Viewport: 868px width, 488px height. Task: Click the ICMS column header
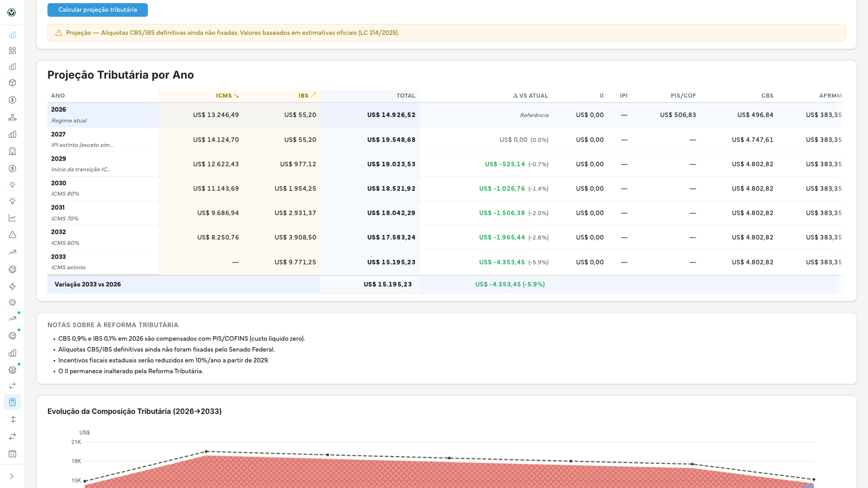(x=227, y=96)
